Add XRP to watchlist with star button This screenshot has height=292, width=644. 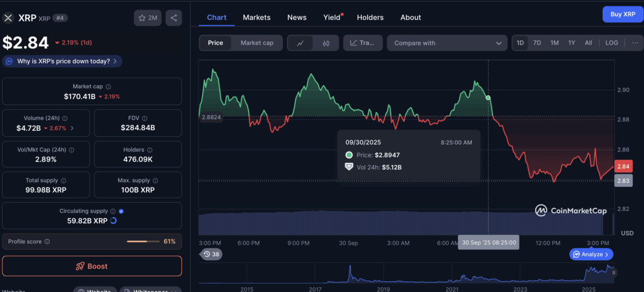pos(148,18)
